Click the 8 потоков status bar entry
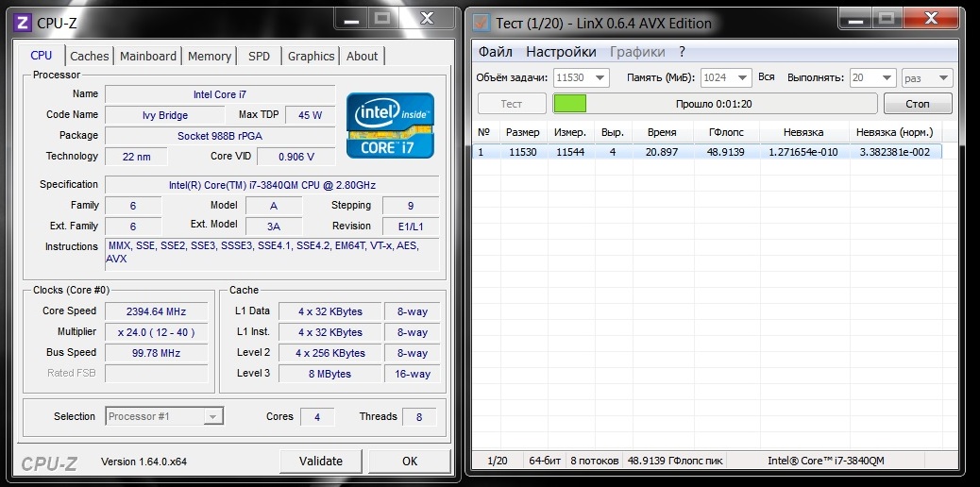This screenshot has width=980, height=487. (x=595, y=461)
